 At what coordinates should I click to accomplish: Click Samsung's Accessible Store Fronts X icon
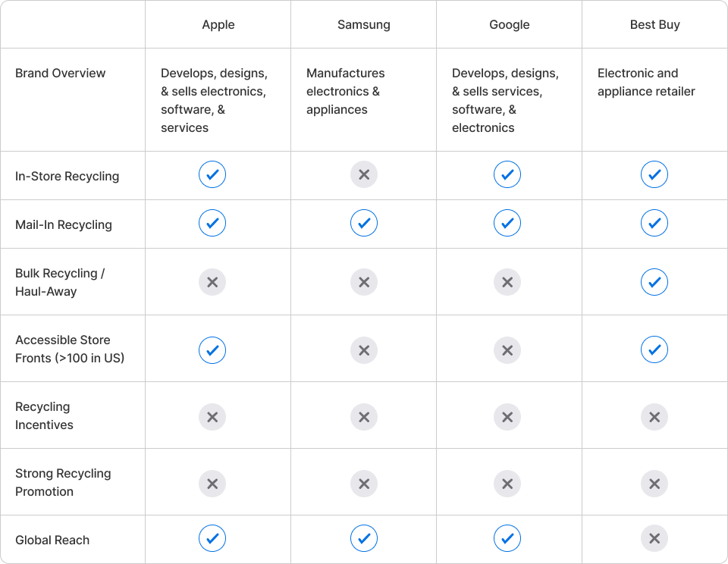point(364,350)
